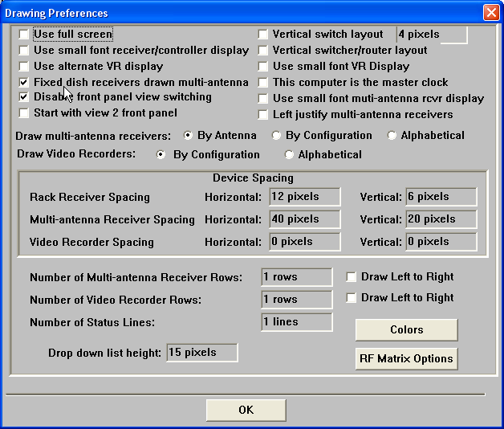Click Video Recorder horizontal spacing field
This screenshot has height=429, width=504.
pyautogui.click(x=300, y=242)
